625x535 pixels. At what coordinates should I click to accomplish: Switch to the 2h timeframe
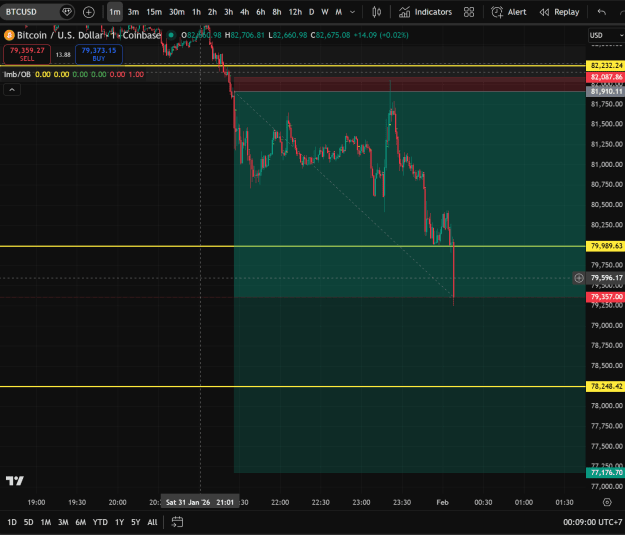(x=212, y=12)
